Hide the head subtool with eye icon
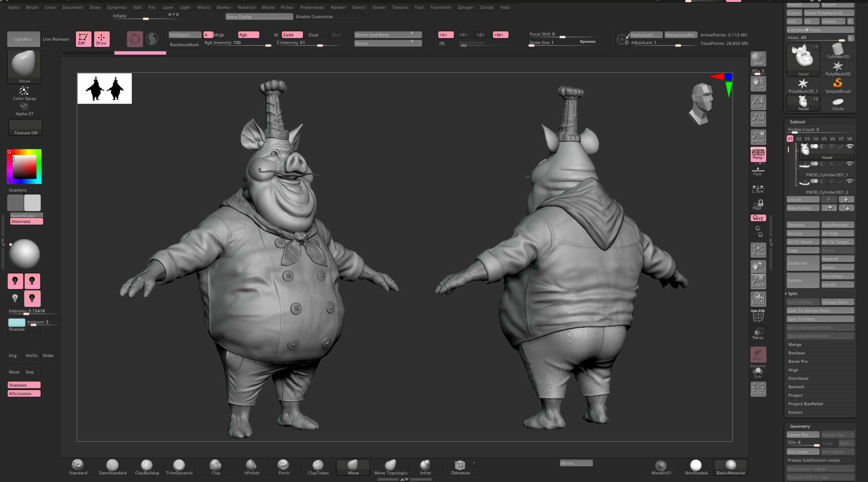Viewport: 868px width, 482px height. click(850, 147)
